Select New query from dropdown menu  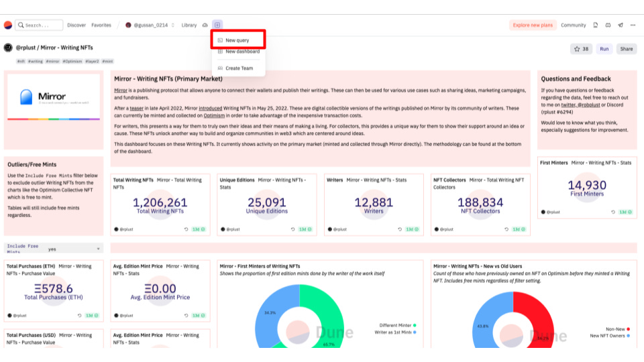(x=238, y=40)
